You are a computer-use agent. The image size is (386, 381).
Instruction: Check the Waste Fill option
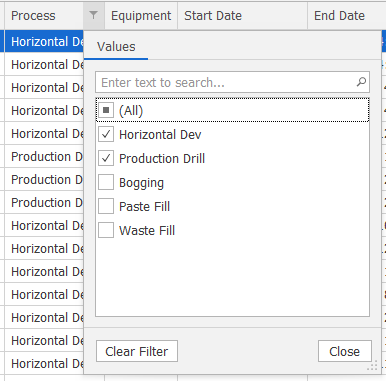point(106,230)
